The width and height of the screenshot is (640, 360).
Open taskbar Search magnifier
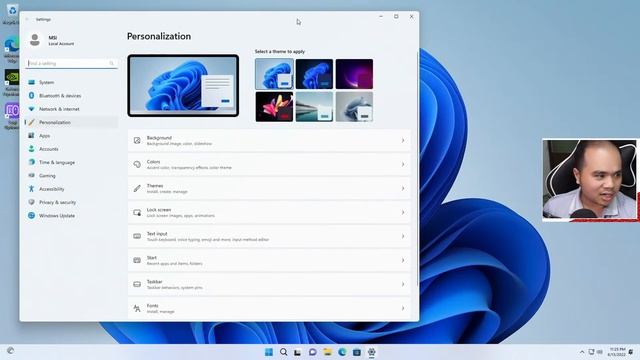pos(283,352)
